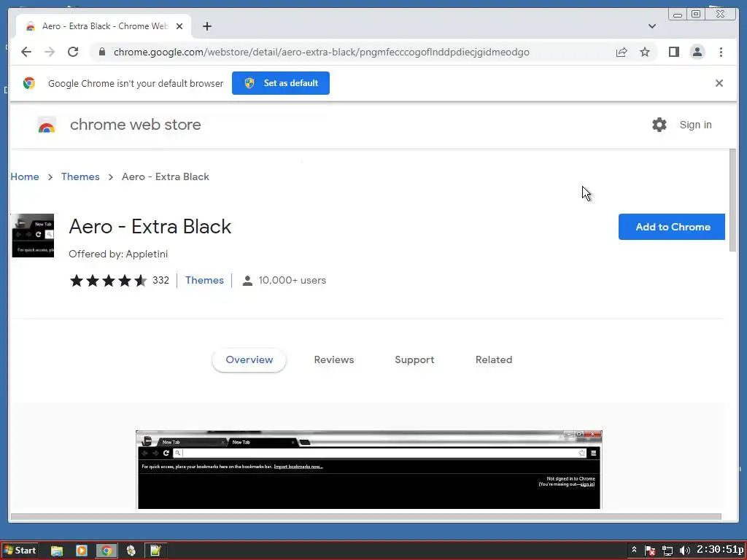The height and width of the screenshot is (560, 747).
Task: Launch media player from taskbar
Action: click(82, 551)
